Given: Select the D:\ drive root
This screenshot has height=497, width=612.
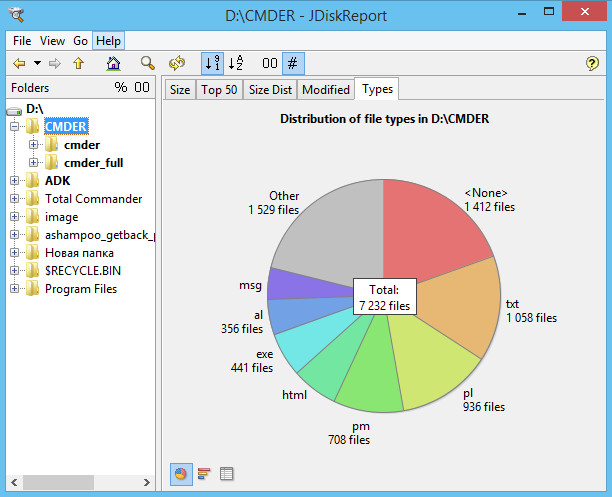Looking at the screenshot, I should click(34, 109).
